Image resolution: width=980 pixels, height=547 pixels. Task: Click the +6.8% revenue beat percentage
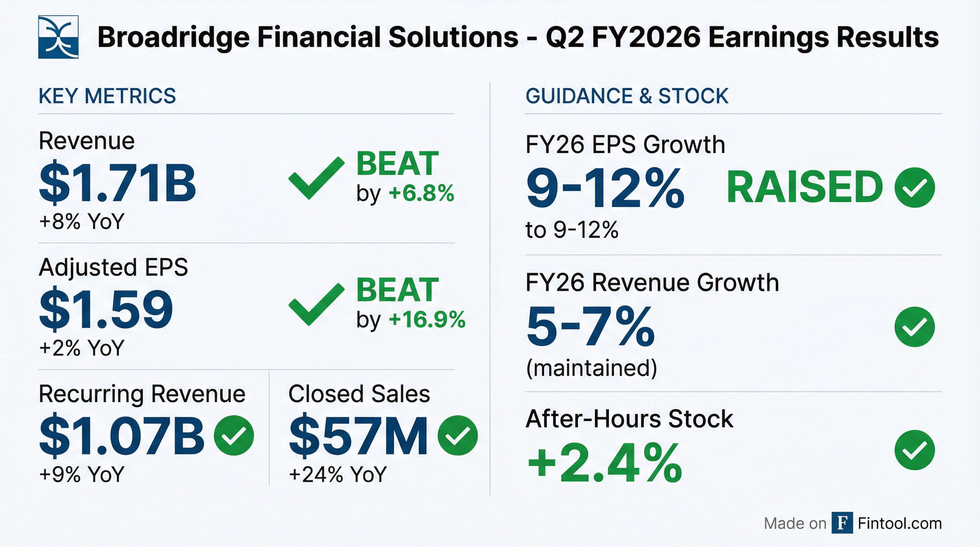click(x=421, y=193)
